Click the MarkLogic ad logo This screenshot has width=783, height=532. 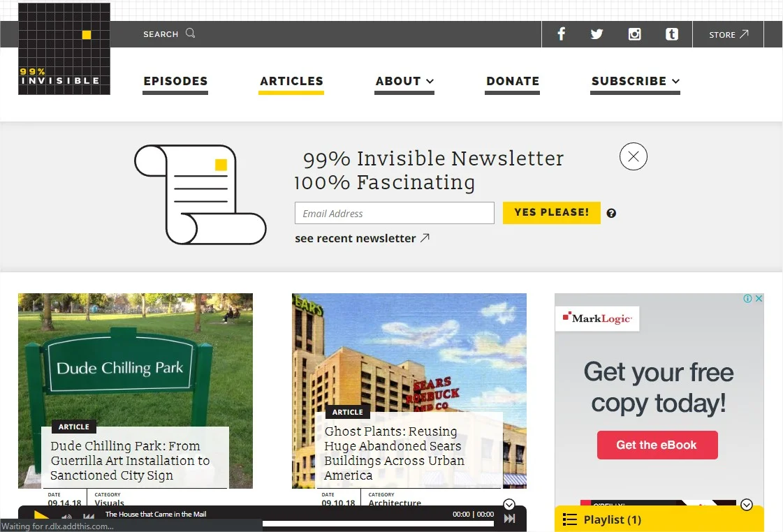click(x=597, y=318)
